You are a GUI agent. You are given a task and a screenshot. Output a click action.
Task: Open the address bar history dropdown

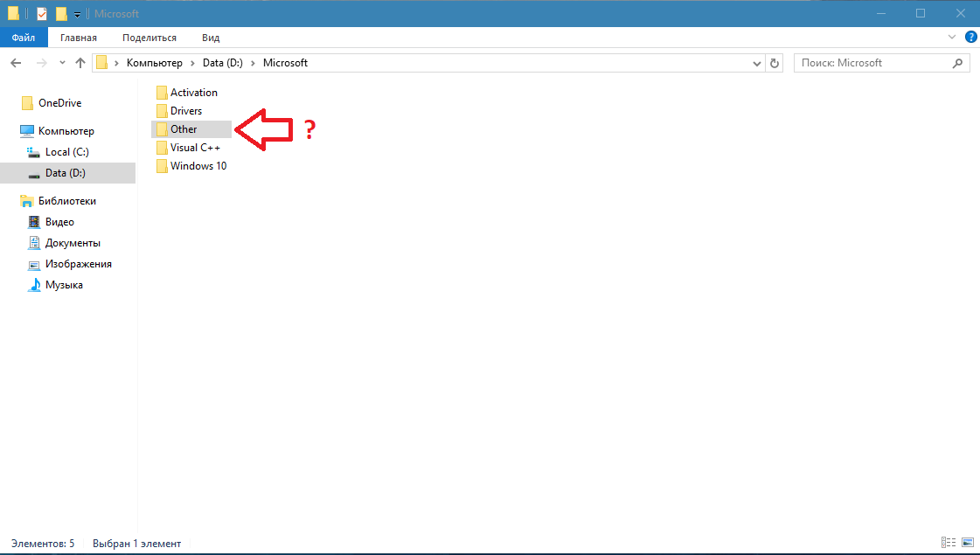click(757, 63)
